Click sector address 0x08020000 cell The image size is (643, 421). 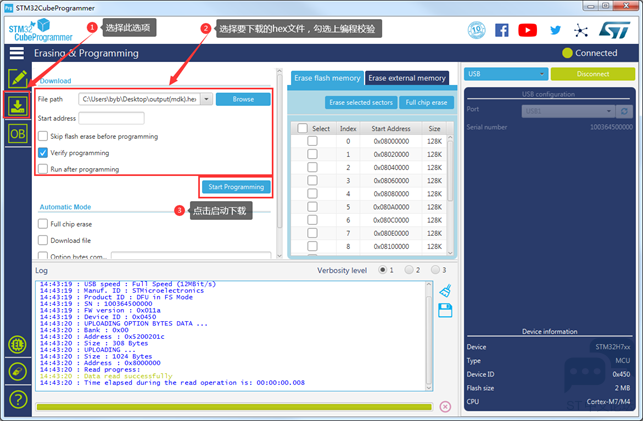(391, 155)
